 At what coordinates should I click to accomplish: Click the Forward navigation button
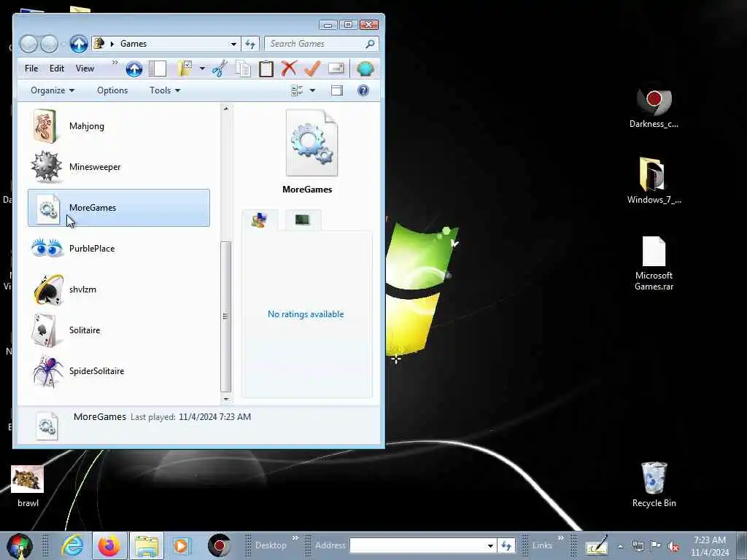pyautogui.click(x=49, y=44)
